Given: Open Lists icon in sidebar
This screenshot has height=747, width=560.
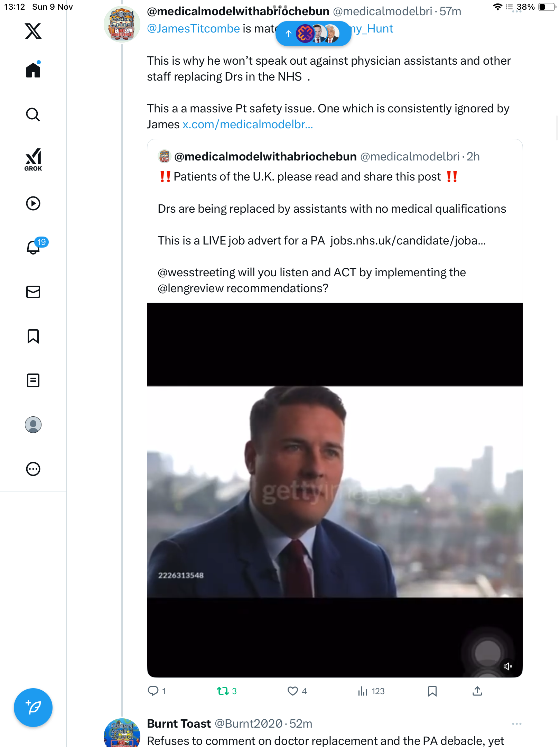Looking at the screenshot, I should (33, 380).
